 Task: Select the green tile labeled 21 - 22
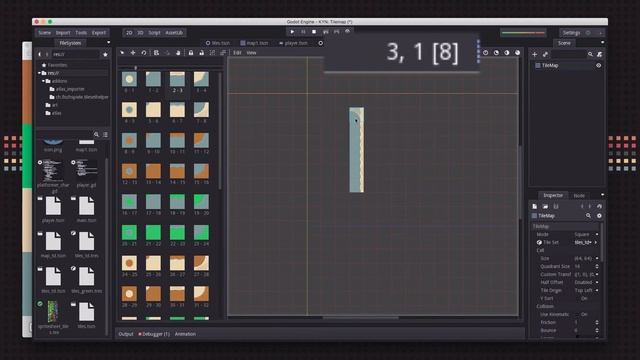(x=153, y=236)
